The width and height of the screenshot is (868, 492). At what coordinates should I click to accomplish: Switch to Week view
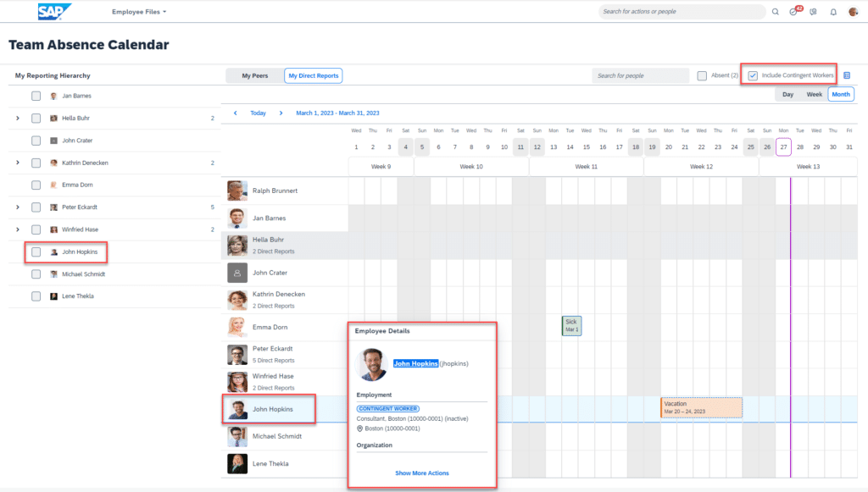(814, 94)
